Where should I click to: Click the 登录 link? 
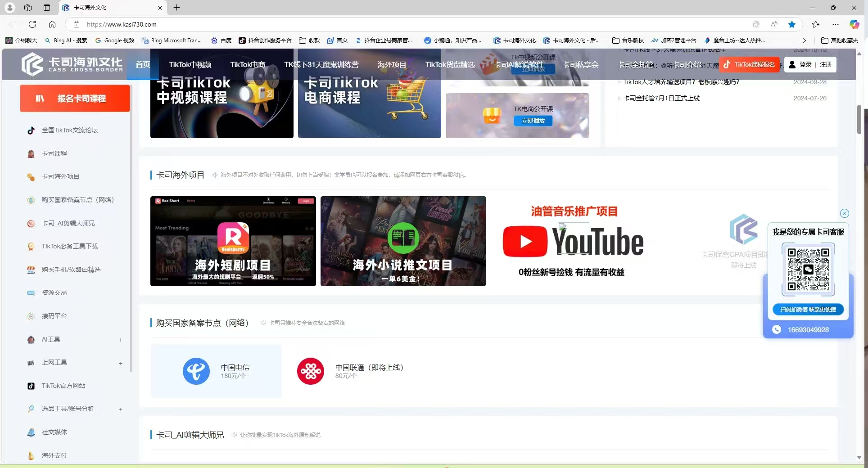(x=805, y=64)
